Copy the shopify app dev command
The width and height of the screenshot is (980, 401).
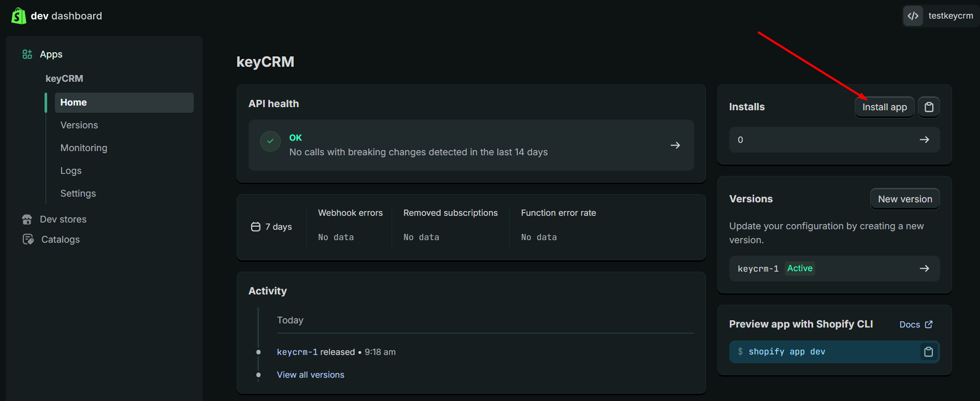pos(928,352)
